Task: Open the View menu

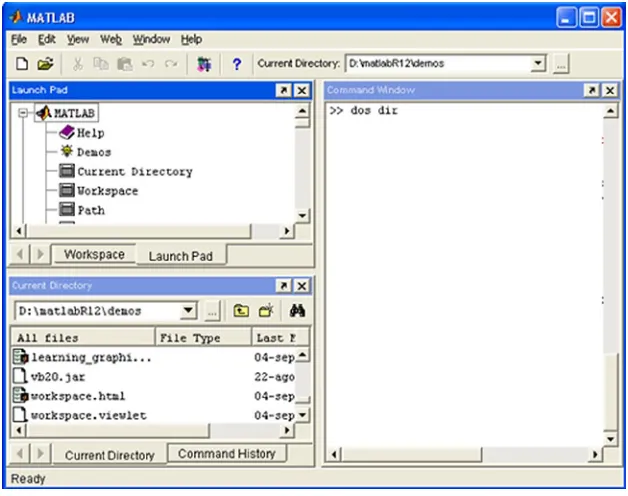Action: coord(78,39)
